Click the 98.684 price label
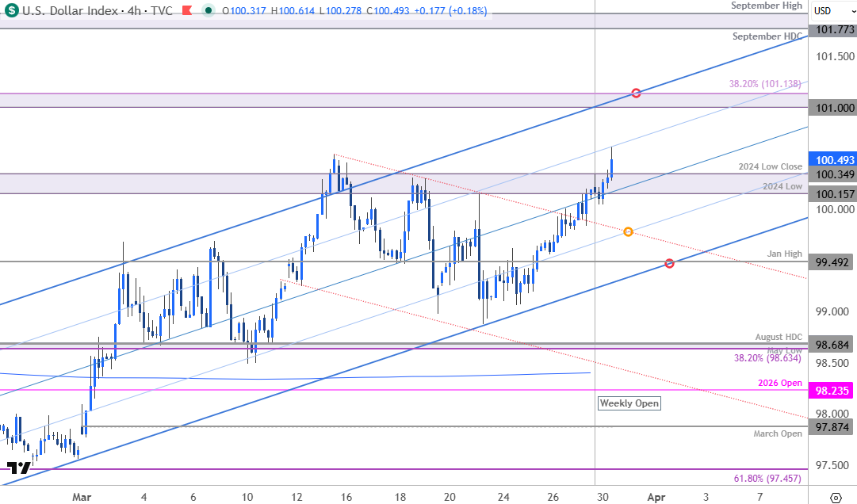 (x=832, y=345)
